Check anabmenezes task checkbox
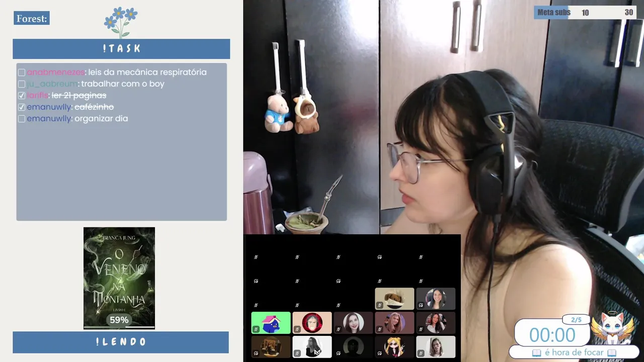This screenshot has height=362, width=644. coord(22,72)
